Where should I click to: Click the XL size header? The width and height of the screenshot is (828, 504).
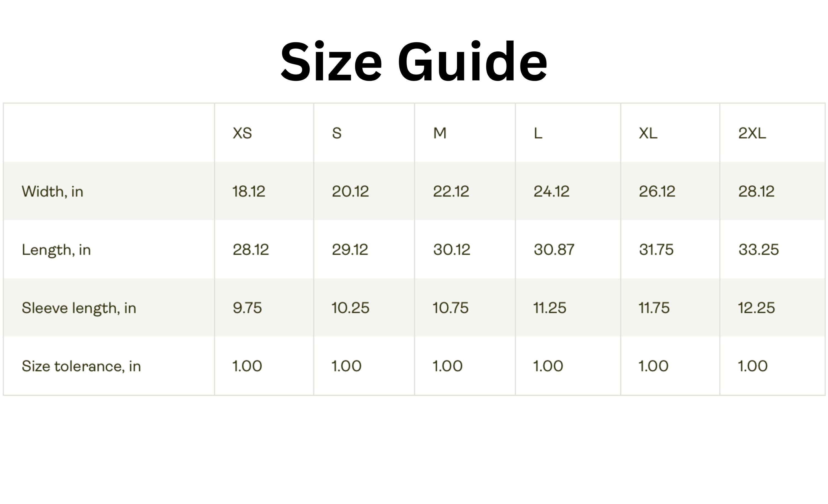coord(648,133)
